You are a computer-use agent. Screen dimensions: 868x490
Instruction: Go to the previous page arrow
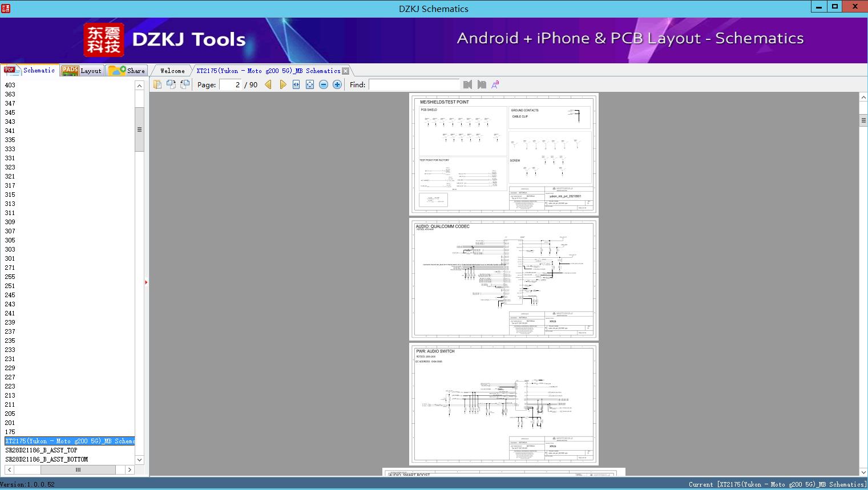tap(268, 84)
